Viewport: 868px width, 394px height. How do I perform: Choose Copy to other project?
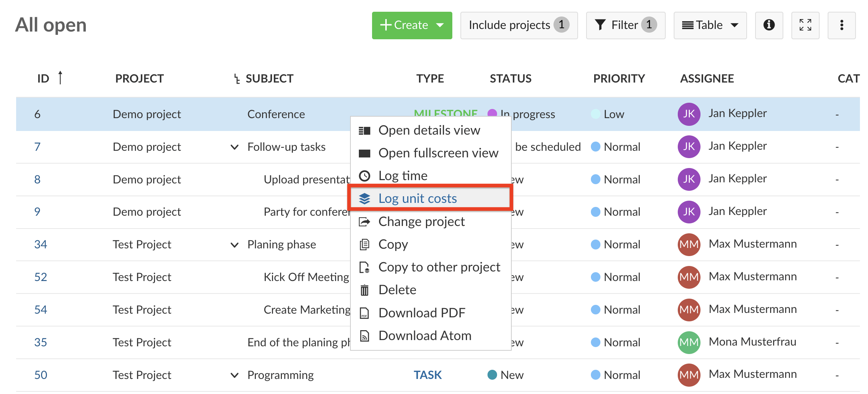point(439,267)
